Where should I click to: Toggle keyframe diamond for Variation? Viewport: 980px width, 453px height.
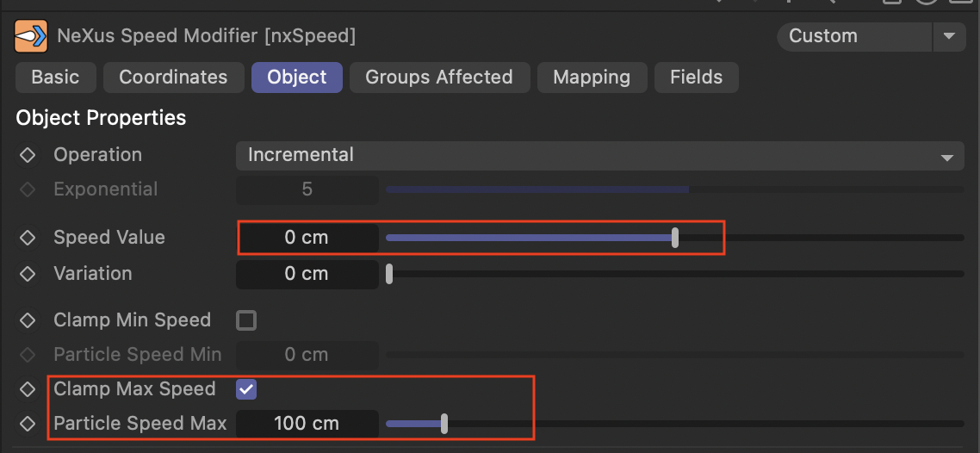(x=28, y=274)
